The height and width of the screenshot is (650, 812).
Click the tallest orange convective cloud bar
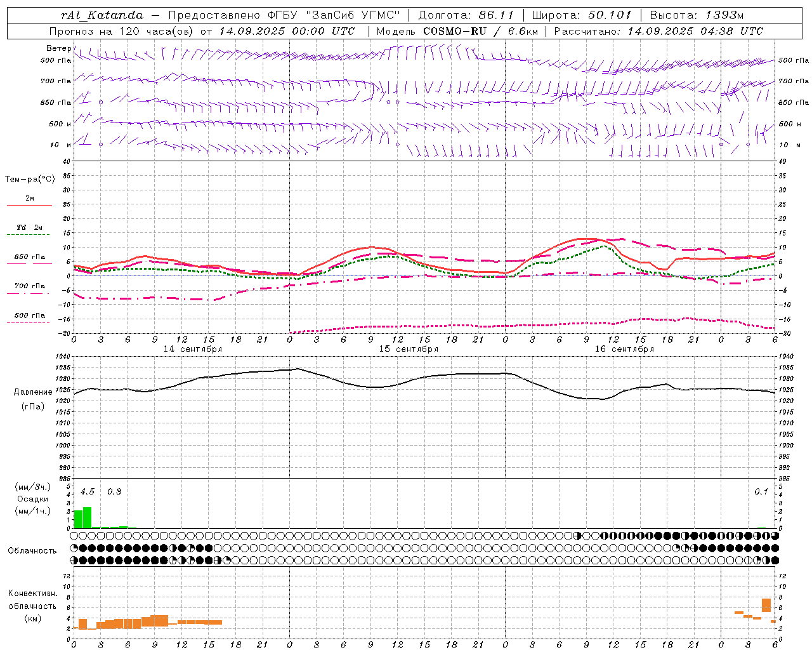(x=766, y=605)
